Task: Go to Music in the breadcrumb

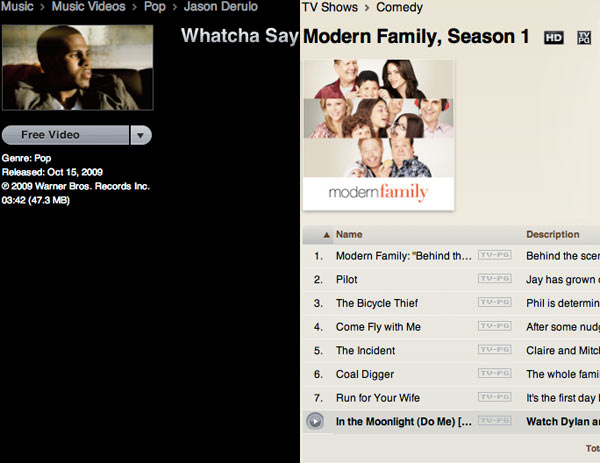Action: tap(17, 7)
